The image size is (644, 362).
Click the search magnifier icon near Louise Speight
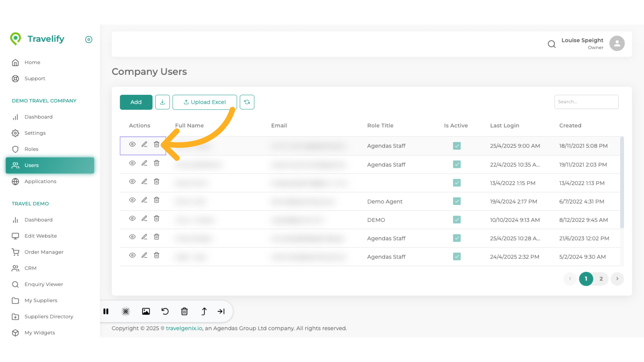pyautogui.click(x=551, y=44)
